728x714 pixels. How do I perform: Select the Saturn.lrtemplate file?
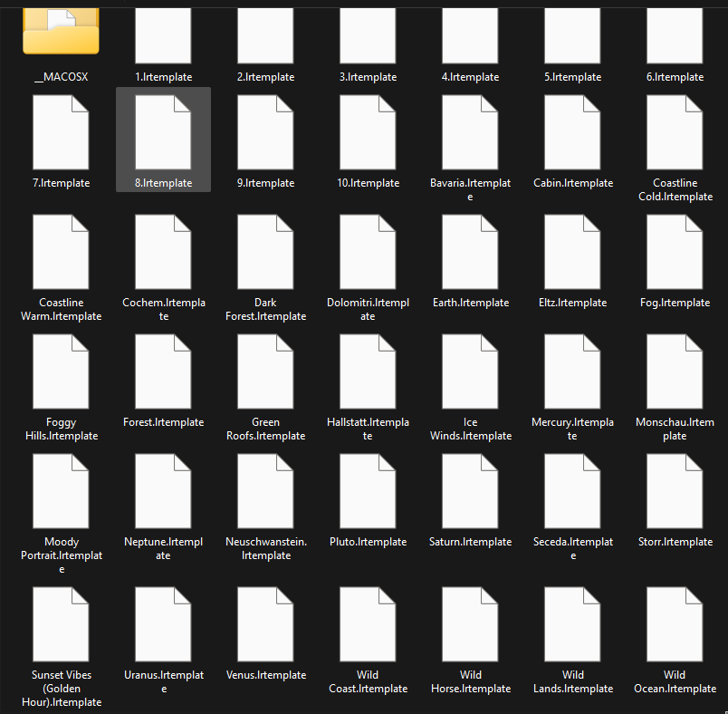[470, 491]
